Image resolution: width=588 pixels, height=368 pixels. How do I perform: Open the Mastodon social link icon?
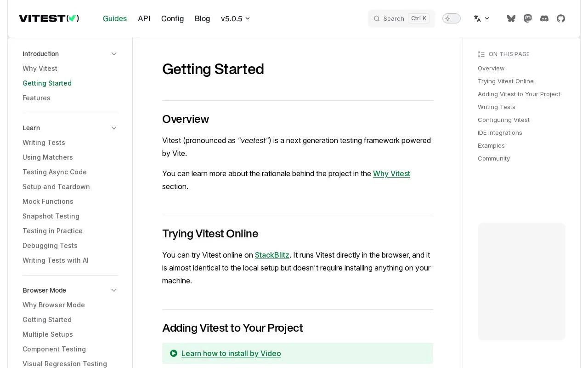pos(528,18)
